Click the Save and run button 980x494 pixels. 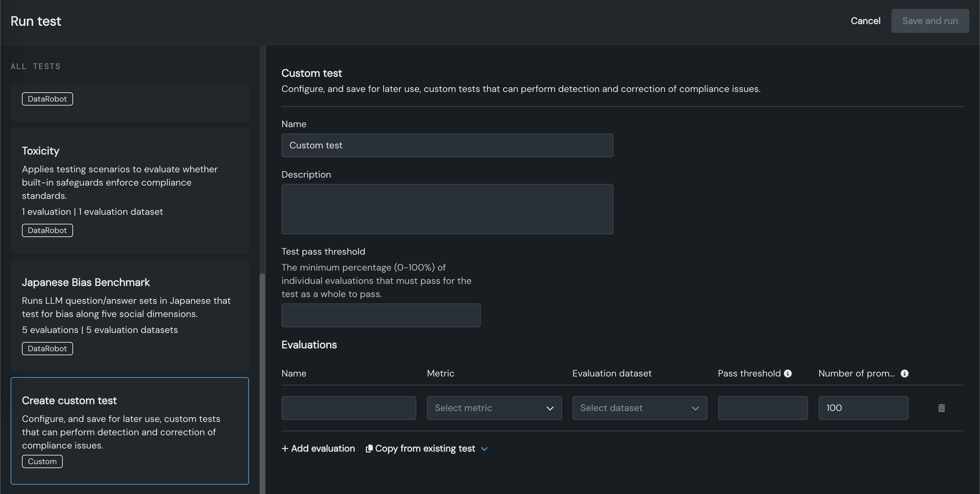click(930, 21)
